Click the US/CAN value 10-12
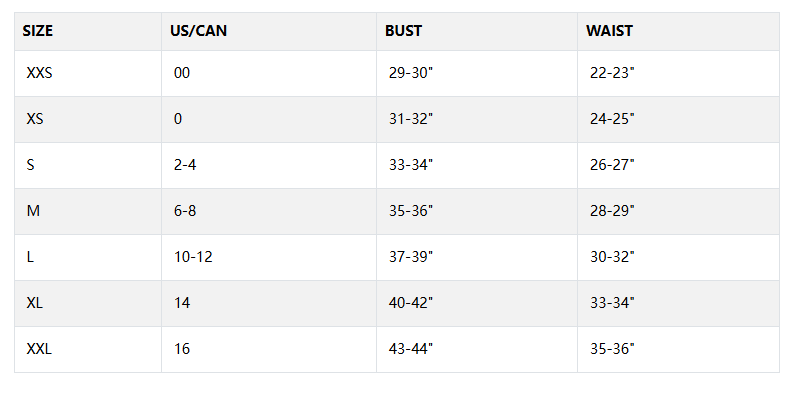 tap(193, 257)
